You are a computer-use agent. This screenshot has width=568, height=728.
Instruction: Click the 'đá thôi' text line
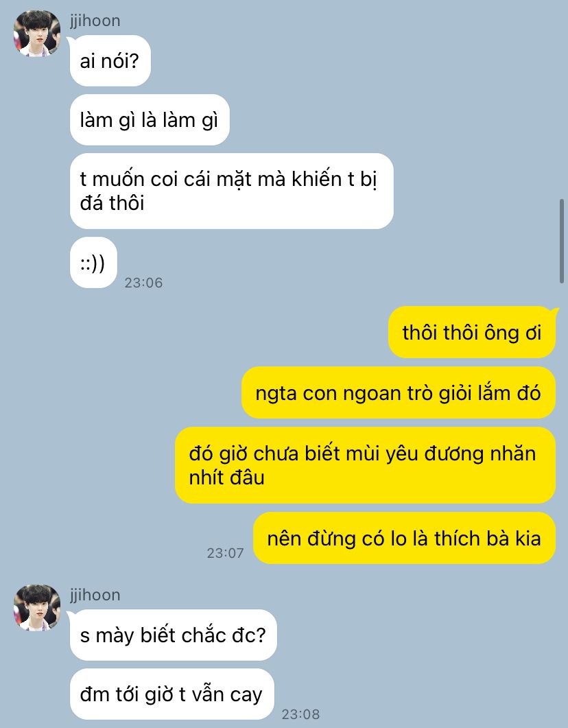pyautogui.click(x=112, y=203)
